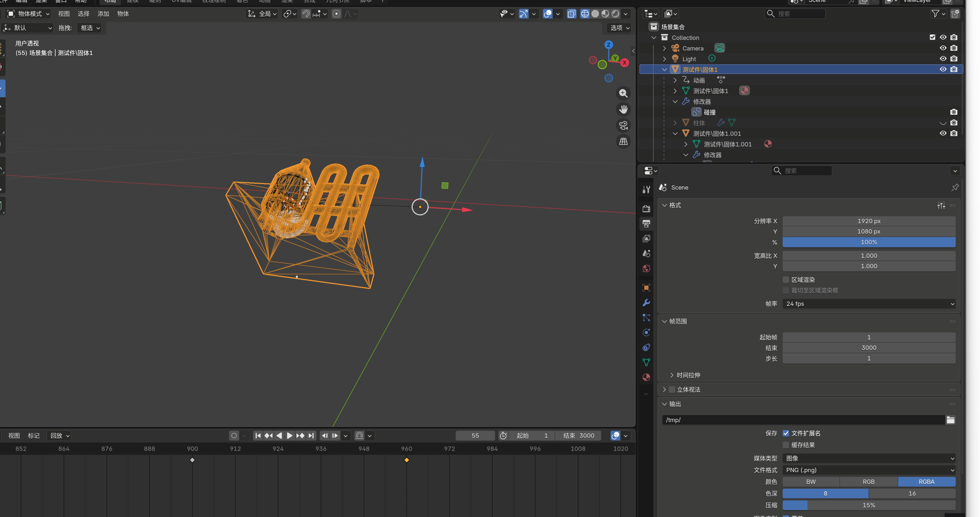Image resolution: width=980 pixels, height=517 pixels.
Task: Open the 媒体类型 dropdown
Action: click(869, 459)
